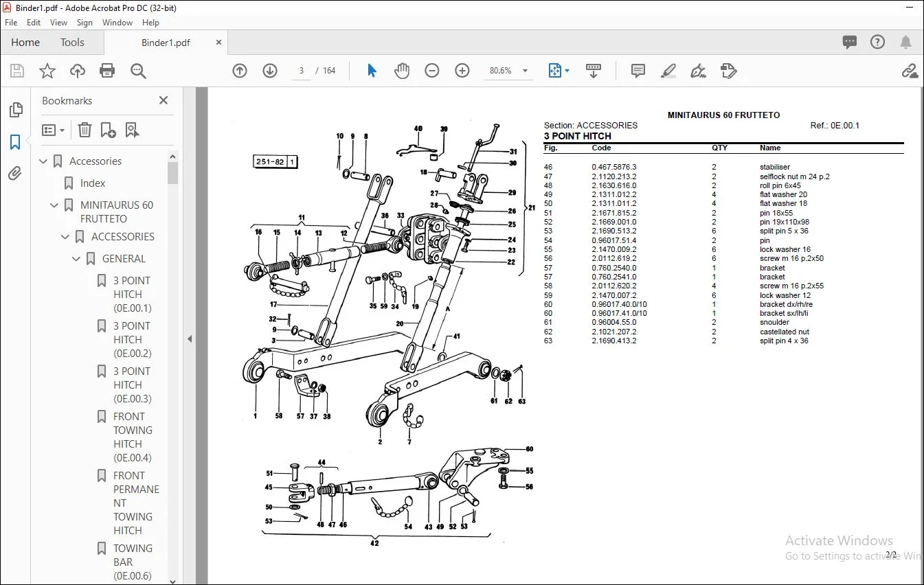The image size is (924, 585).
Task: Switch to the Home tab
Action: pos(25,42)
